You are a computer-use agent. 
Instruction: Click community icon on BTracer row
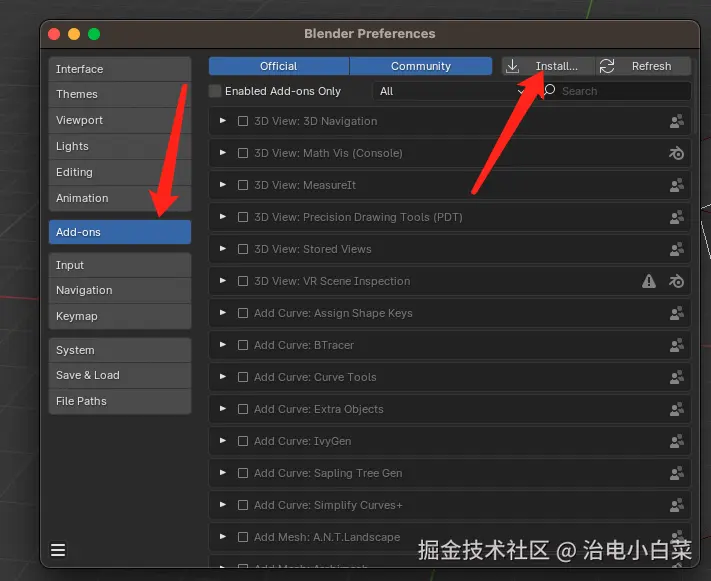pos(676,345)
